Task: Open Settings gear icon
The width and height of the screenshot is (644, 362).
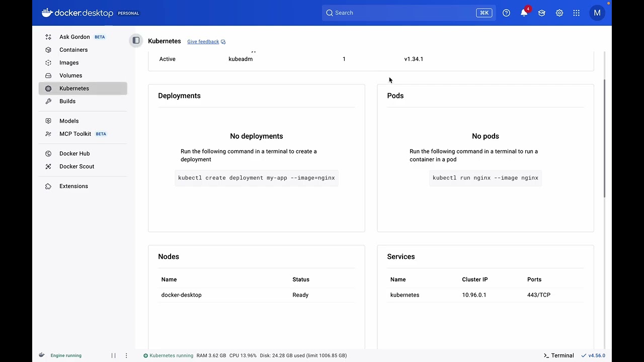Action: click(x=559, y=13)
